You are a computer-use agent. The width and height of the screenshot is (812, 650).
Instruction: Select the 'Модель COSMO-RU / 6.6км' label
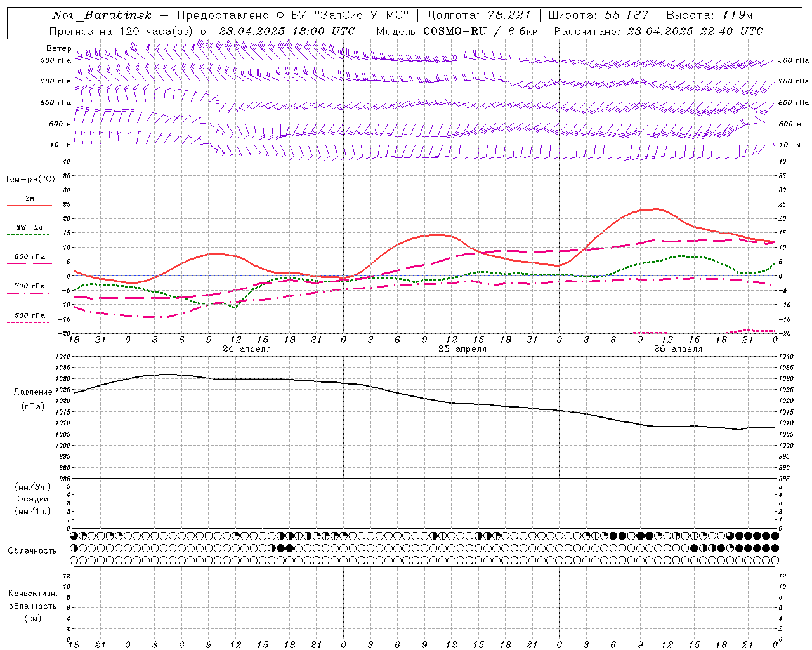457,31
